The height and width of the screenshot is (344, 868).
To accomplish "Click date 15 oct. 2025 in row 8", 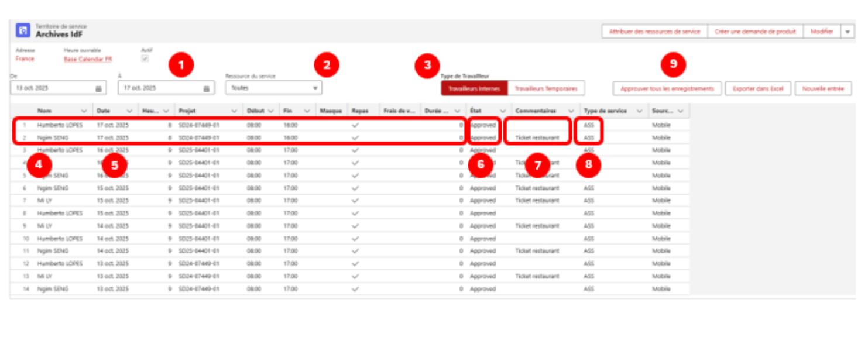I will pyautogui.click(x=113, y=214).
